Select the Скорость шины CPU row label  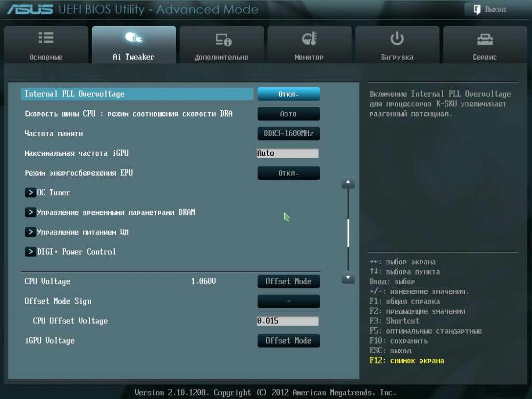[x=129, y=114]
